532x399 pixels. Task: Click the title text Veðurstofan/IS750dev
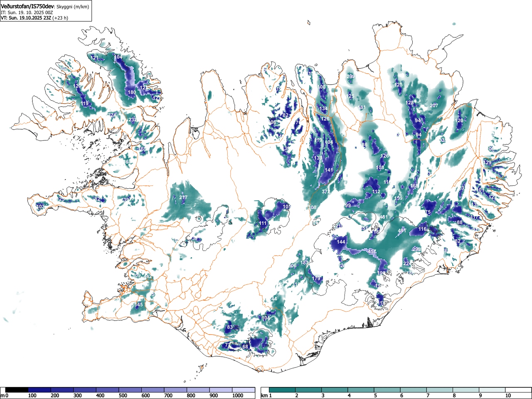point(28,6)
